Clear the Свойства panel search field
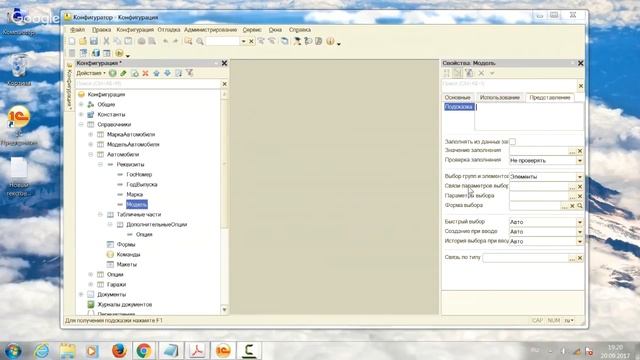The height and width of the screenshot is (360, 640). tap(581, 86)
